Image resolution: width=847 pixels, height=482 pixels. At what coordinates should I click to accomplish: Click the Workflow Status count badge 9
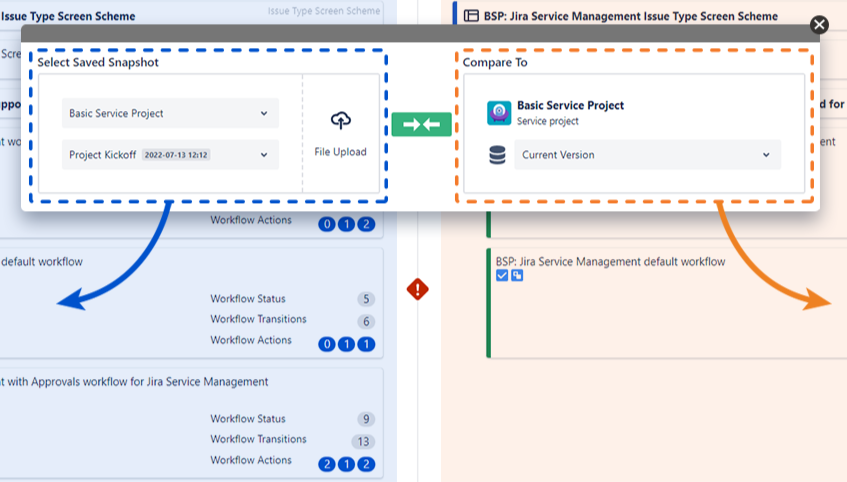(366, 419)
